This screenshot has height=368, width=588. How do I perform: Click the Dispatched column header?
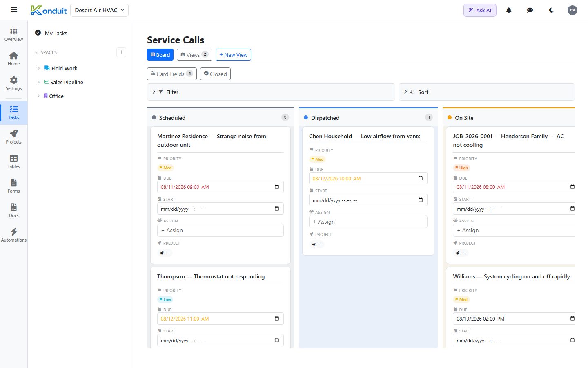(368, 118)
